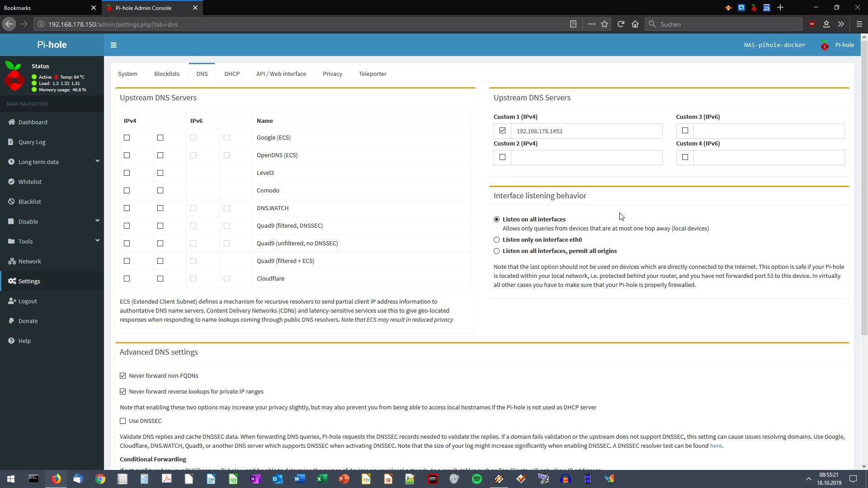Viewport: 868px width, 488px height.
Task: Expand Tools submenu in sidebar
Action: pos(52,241)
